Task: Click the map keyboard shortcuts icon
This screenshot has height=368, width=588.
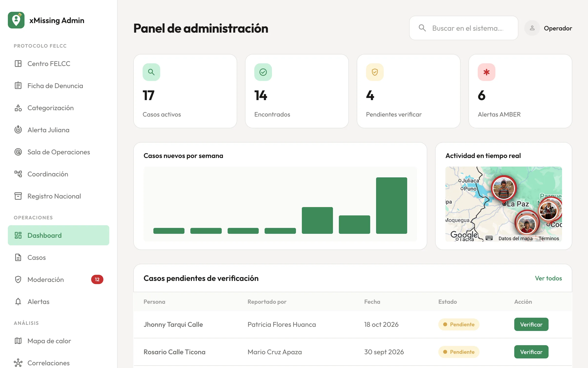Action: coord(489,238)
